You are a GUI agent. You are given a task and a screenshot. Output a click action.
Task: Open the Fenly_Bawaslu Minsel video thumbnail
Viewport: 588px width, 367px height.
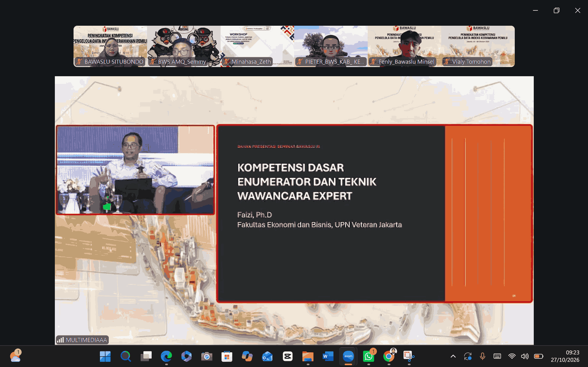point(404,46)
